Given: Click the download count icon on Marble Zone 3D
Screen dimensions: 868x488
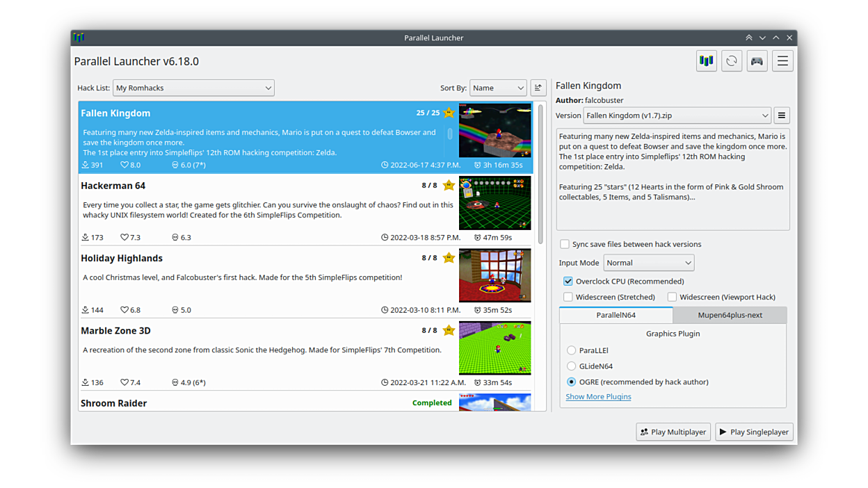Looking at the screenshot, I should (85, 382).
